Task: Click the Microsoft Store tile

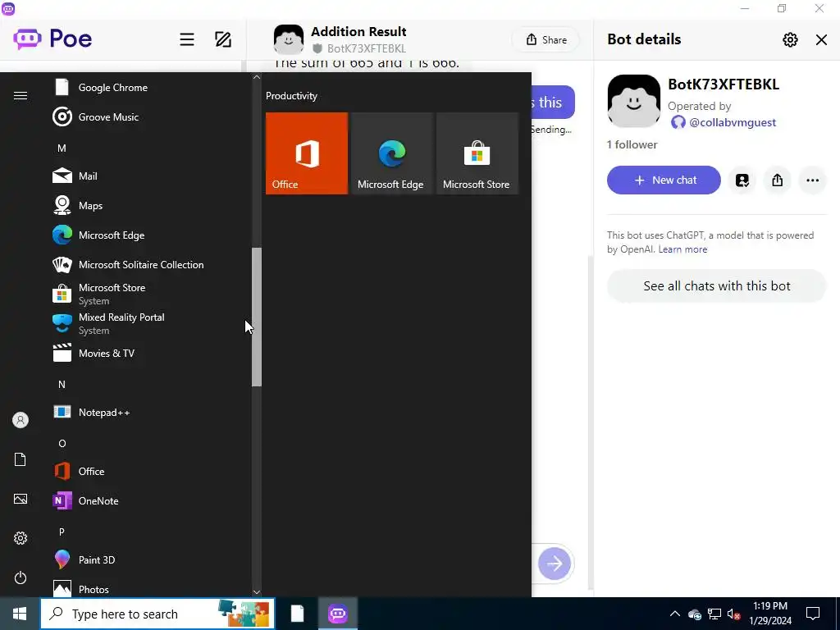Action: [x=477, y=153]
